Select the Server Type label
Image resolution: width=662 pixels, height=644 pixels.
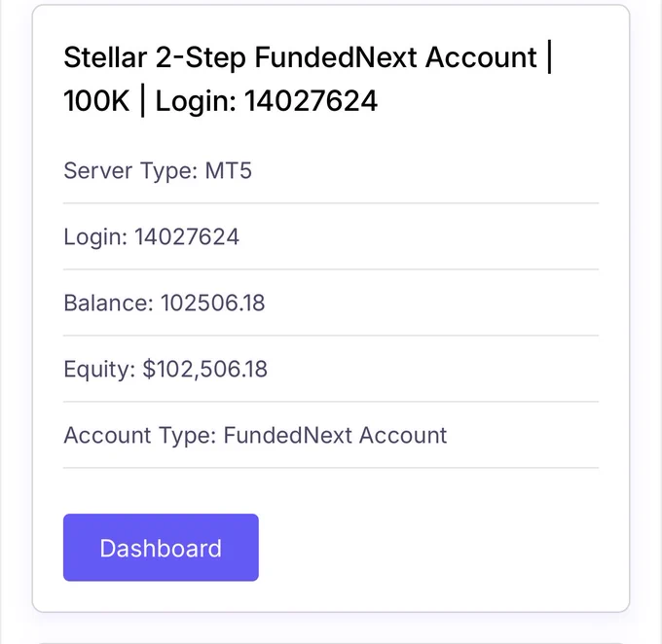point(130,171)
